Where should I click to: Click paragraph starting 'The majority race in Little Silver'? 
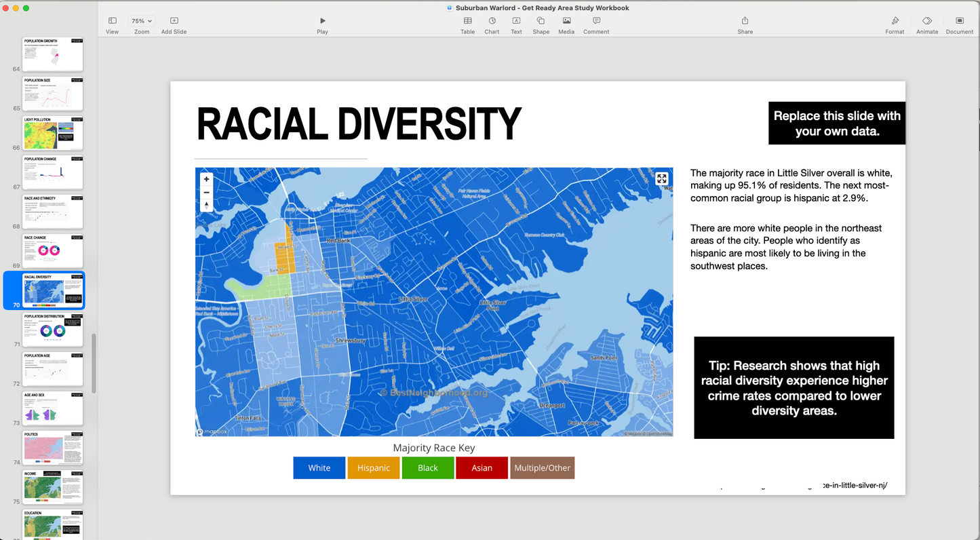(x=791, y=186)
